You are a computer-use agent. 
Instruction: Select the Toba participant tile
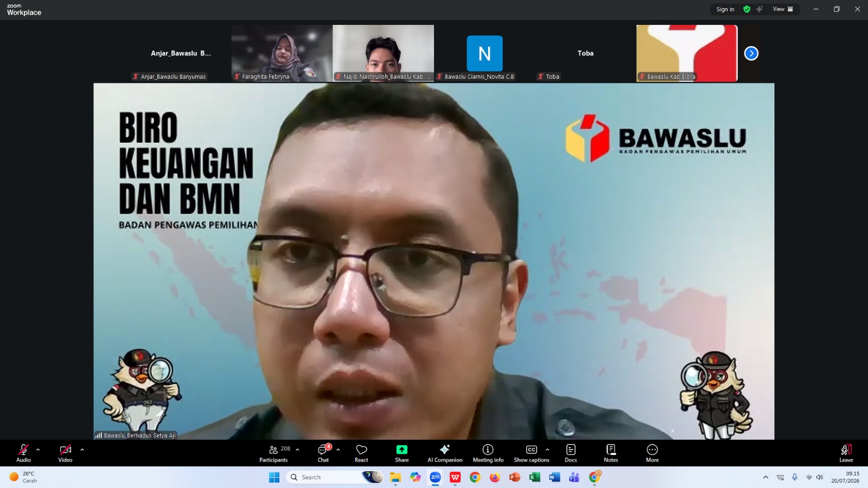coord(585,53)
